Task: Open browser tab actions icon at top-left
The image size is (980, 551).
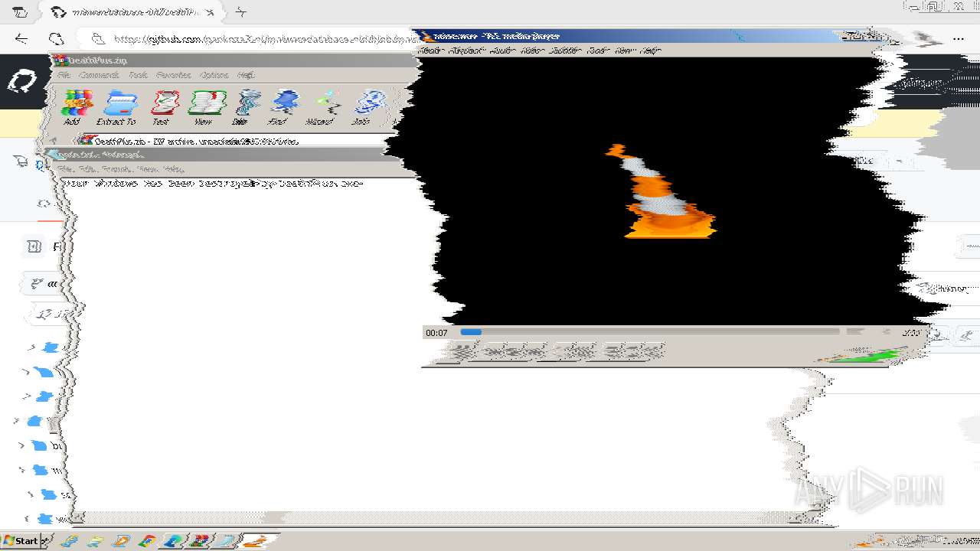Action: click(21, 12)
